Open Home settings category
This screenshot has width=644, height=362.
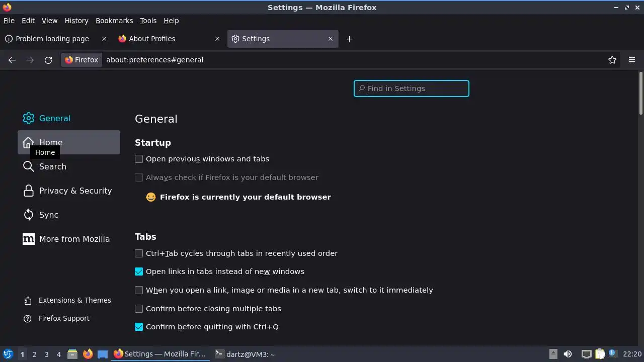click(69, 142)
